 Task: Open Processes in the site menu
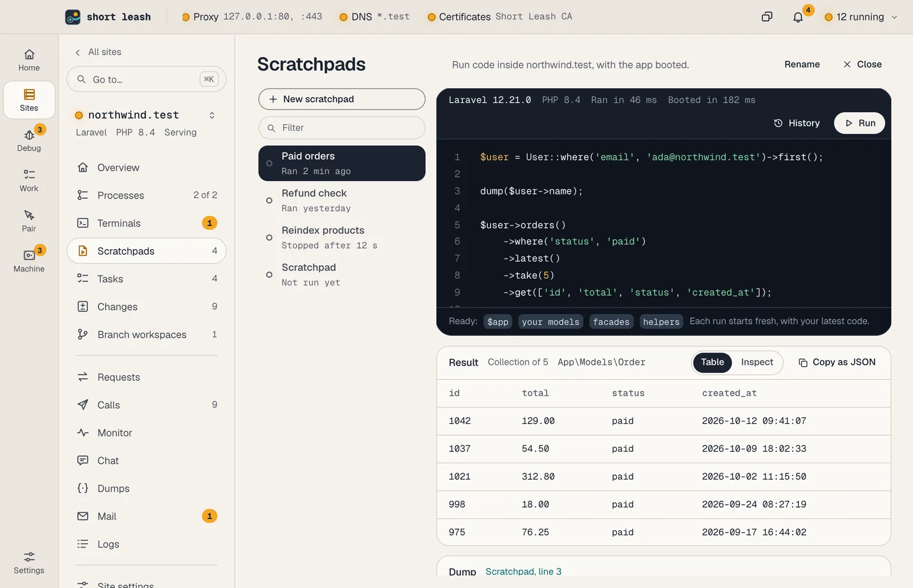click(x=147, y=195)
